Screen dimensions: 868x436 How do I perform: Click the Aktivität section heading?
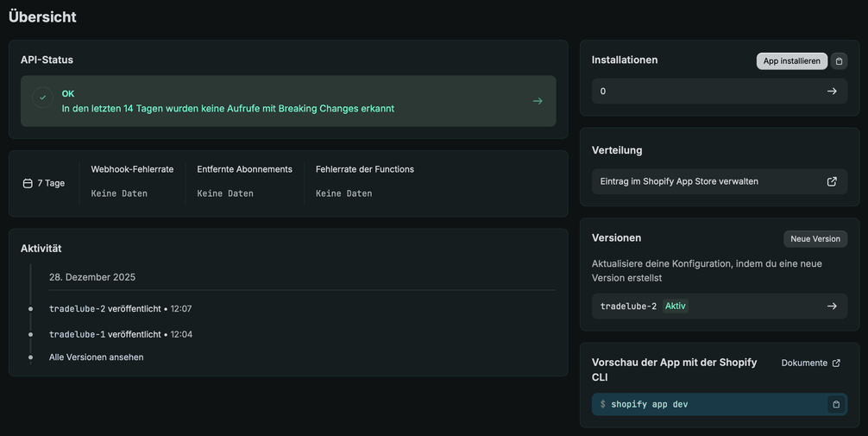pos(41,248)
